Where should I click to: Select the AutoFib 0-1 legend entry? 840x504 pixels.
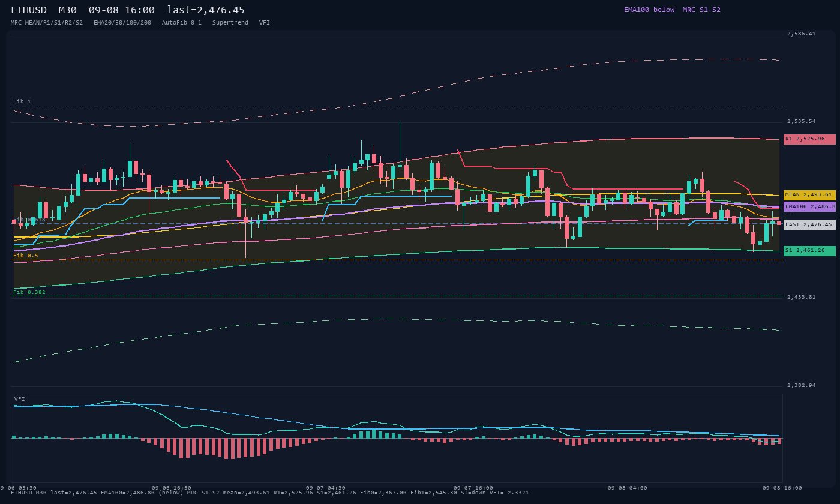[x=182, y=23]
